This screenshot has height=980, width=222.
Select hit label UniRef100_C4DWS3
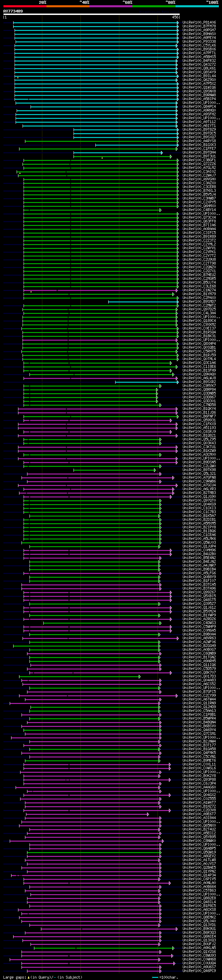[199, 623]
